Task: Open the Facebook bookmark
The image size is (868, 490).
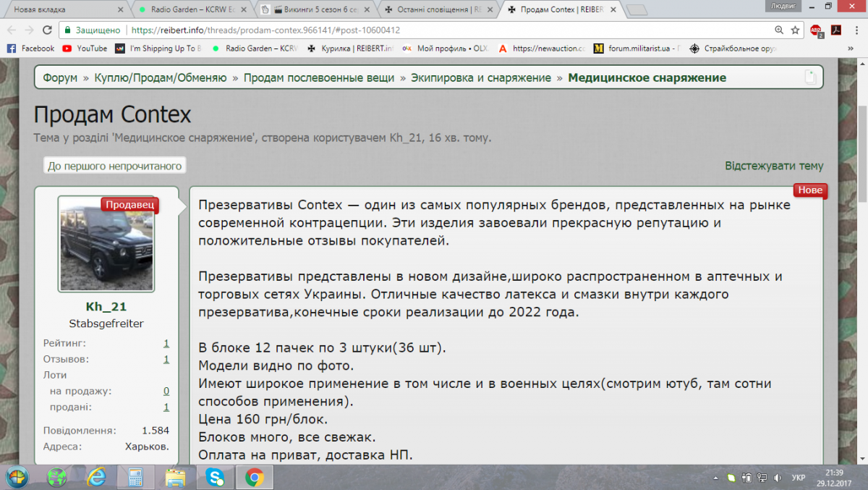Action: point(31,48)
